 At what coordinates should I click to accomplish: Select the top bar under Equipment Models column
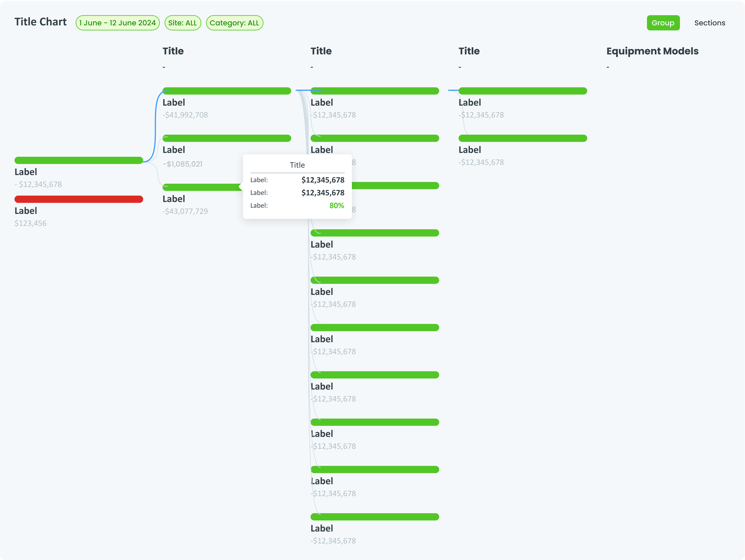523,91
